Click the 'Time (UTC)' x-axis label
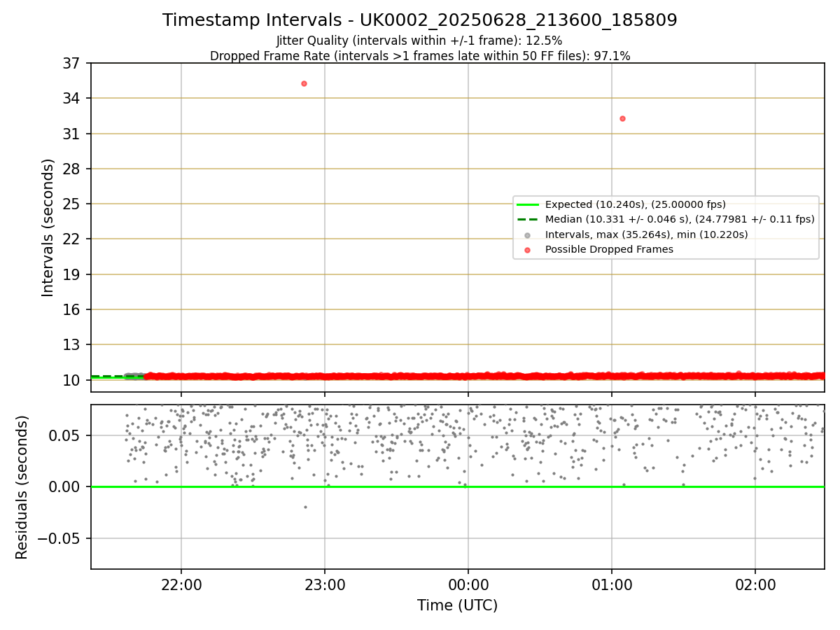Viewport: 840px width, 630px height. pyautogui.click(x=457, y=605)
